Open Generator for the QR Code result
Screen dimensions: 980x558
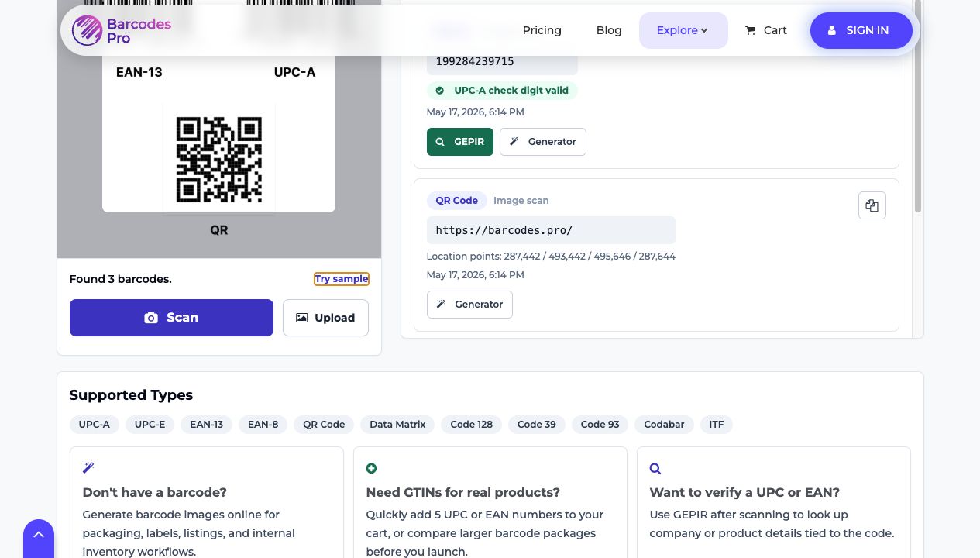pos(469,305)
